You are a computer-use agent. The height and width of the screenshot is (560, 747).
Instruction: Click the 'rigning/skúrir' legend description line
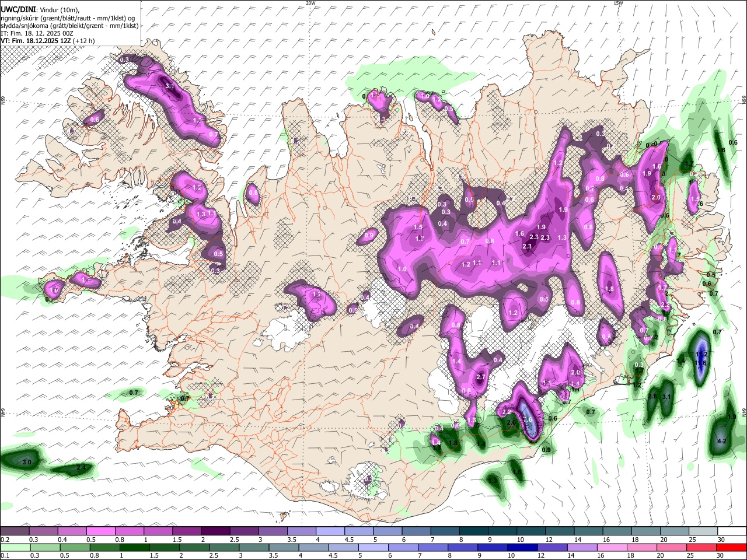[68, 18]
